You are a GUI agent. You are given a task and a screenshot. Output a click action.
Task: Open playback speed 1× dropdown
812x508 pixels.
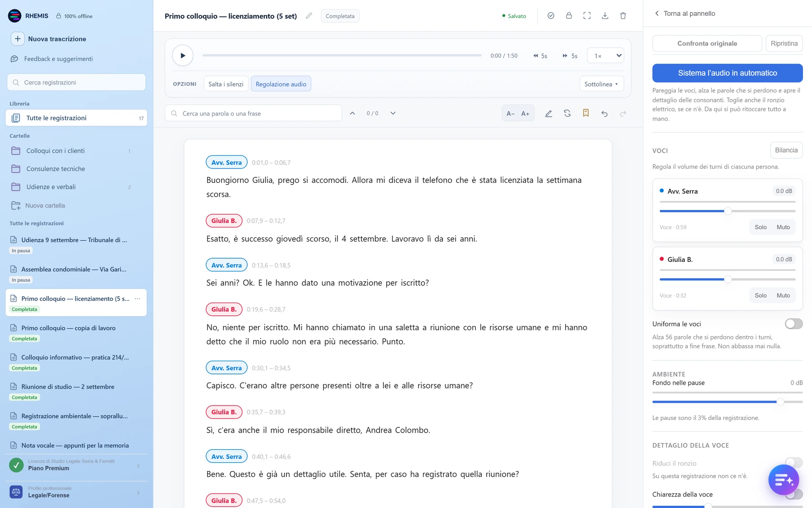[x=605, y=56]
